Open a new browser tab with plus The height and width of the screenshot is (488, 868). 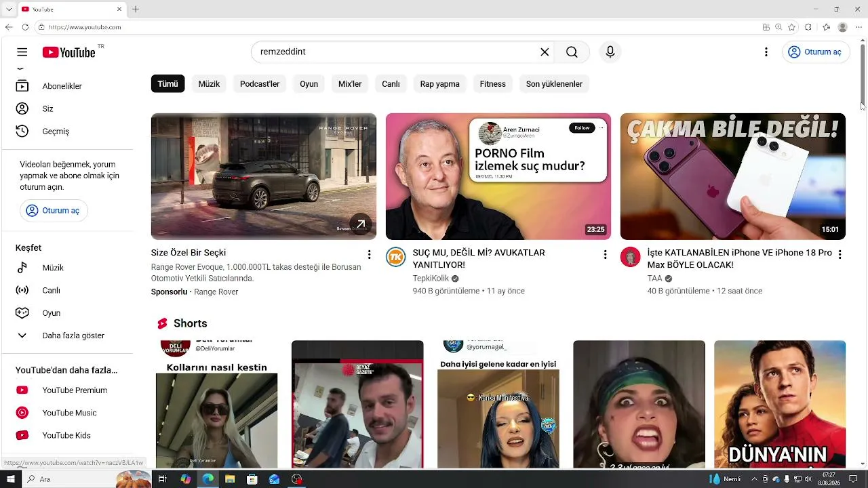pyautogui.click(x=136, y=9)
